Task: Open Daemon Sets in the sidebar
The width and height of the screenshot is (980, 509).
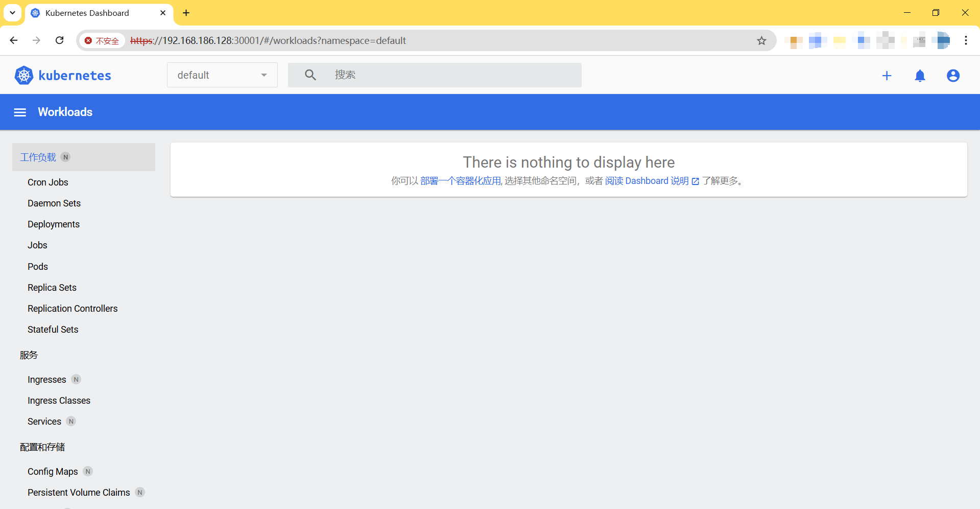Action: 54,203
